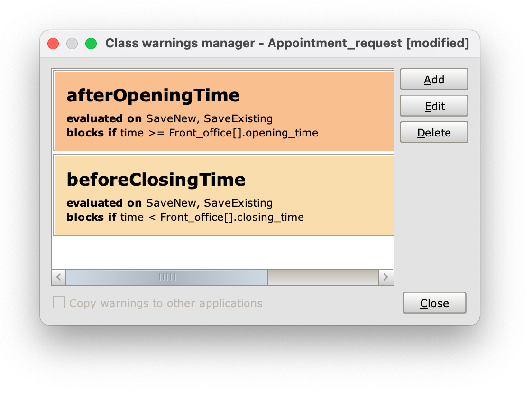Image resolution: width=532 pixels, height=399 pixels.
Task: Click the red window close button
Action: [x=53, y=44]
